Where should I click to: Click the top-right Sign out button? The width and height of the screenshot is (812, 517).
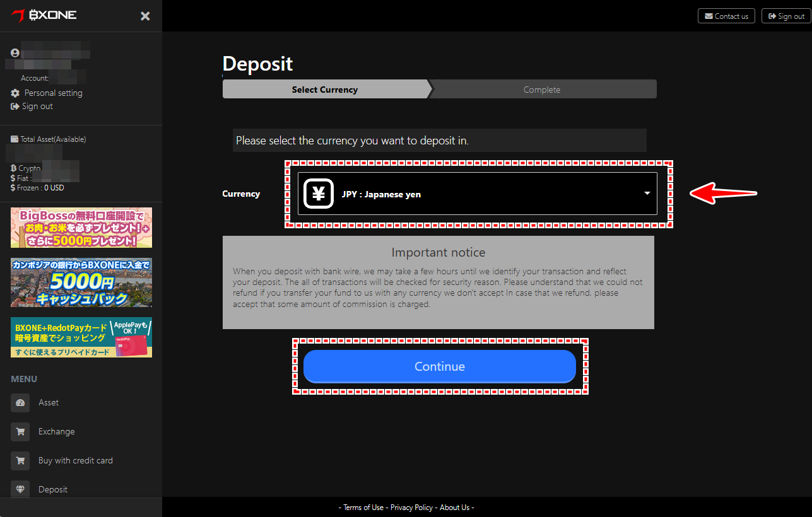(786, 16)
